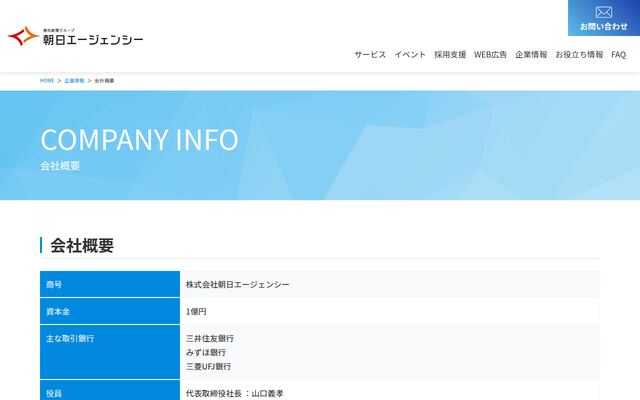Viewport: 640px width, 400px height.
Task: Click the みずほ銀行 text
Action: [206, 352]
